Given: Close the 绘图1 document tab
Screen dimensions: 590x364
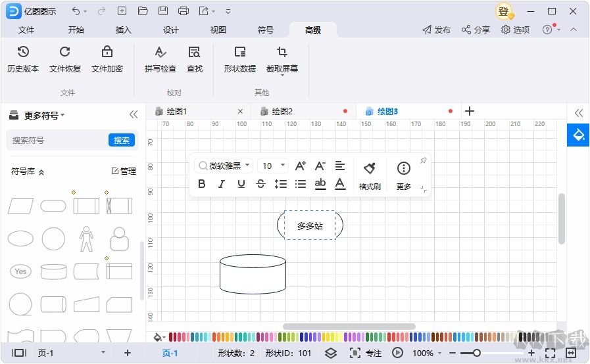Looking at the screenshot, I should point(241,111).
